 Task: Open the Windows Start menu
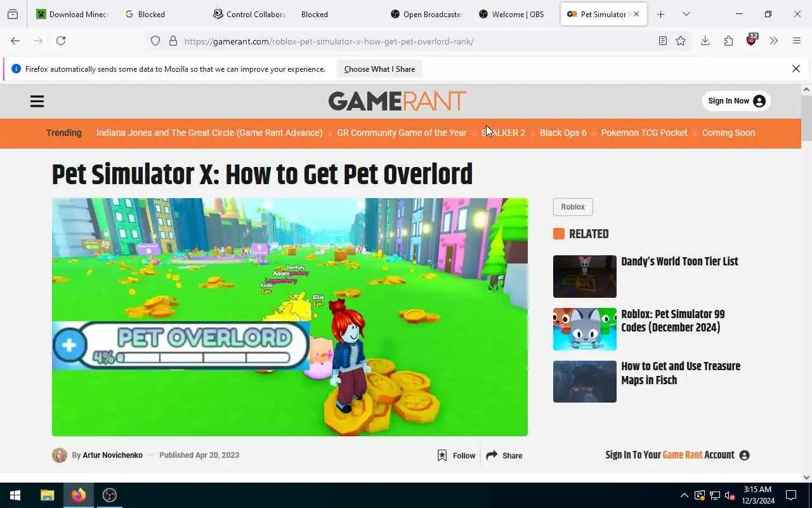tap(15, 495)
